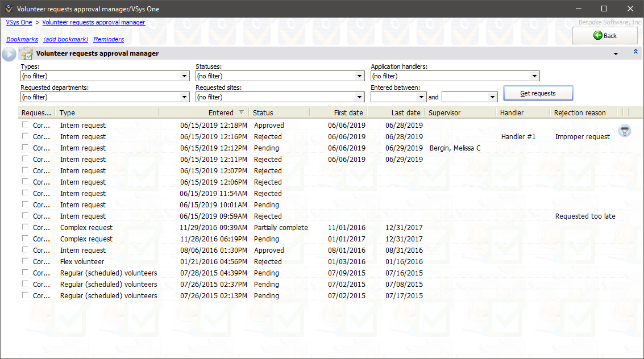Open the Types filter dropdown
644x359 pixels.
pos(184,76)
